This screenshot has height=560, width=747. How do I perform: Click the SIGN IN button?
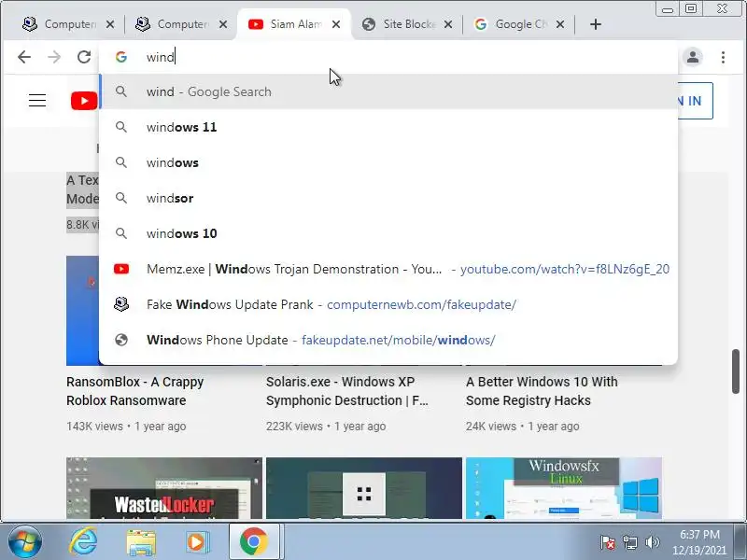695,101
